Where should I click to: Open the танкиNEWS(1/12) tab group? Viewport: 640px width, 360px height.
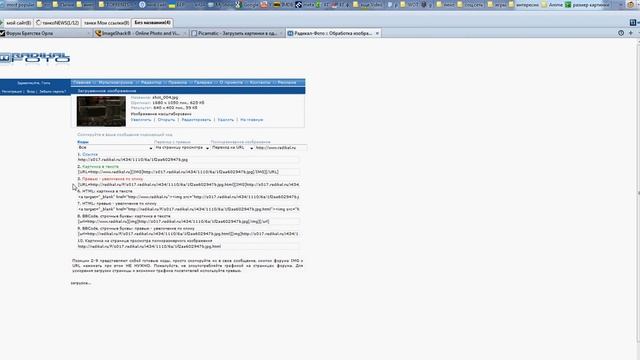(58, 23)
